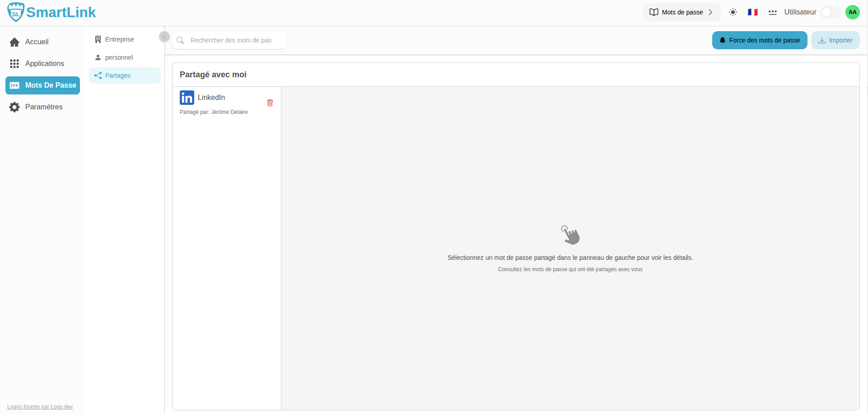Click the light theme sun icon
Screen dimensions: 868x414
(733, 12)
